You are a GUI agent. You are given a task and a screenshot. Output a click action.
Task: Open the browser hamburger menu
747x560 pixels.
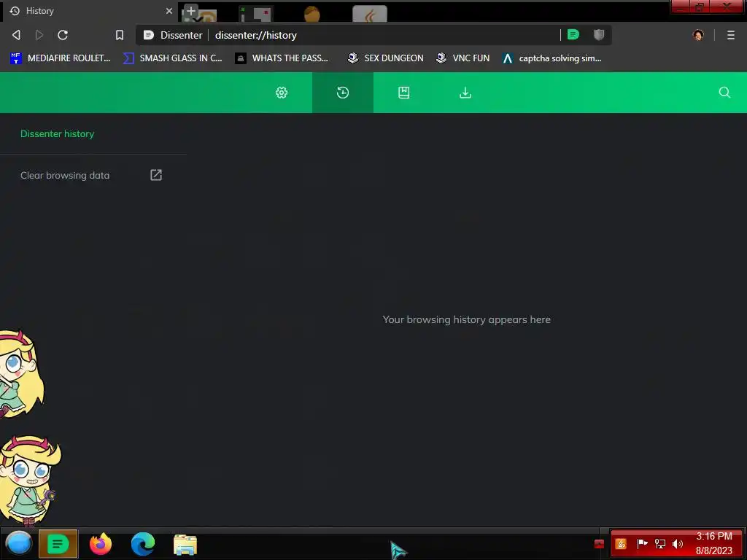coord(731,35)
